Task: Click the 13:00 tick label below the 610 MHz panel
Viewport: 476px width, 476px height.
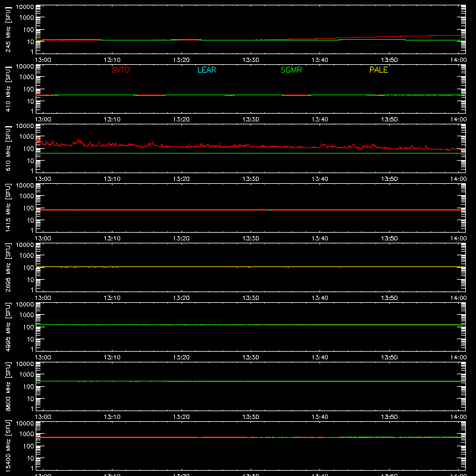Action: [x=43, y=179]
